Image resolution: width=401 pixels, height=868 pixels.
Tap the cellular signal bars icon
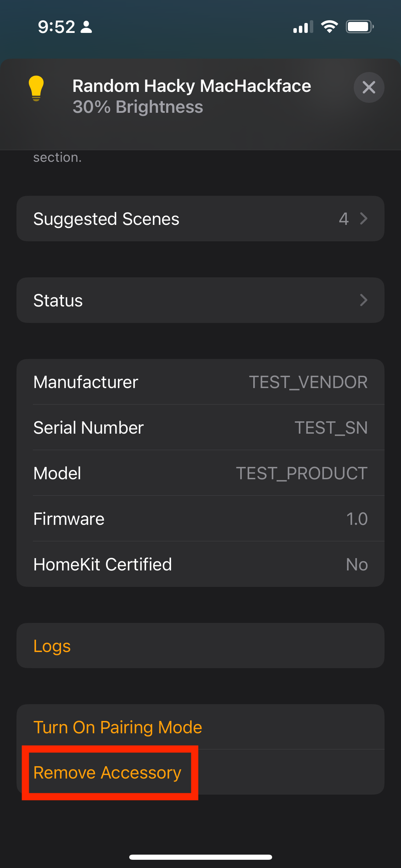(303, 27)
